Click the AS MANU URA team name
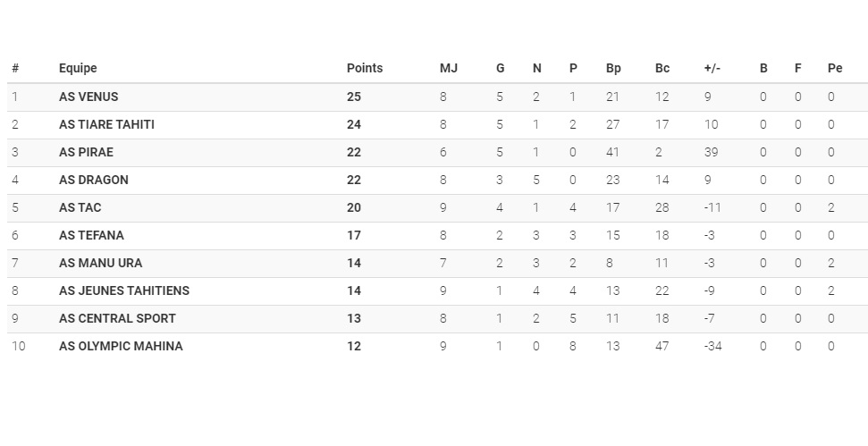 coord(100,263)
